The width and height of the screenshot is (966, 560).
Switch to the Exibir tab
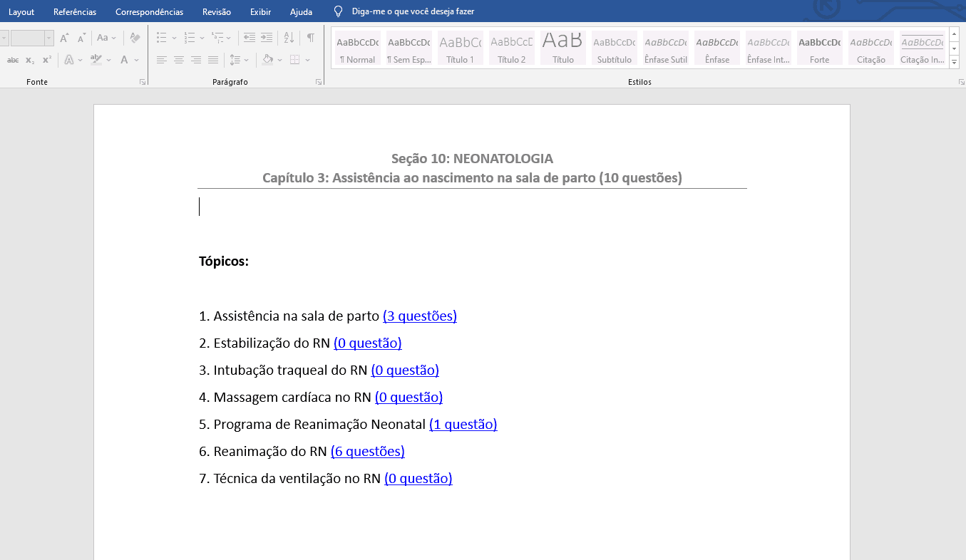260,11
